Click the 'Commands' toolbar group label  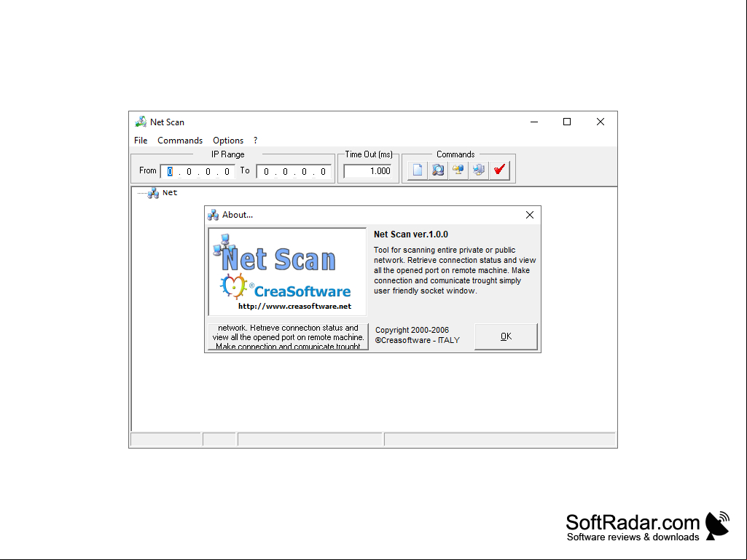[455, 154]
